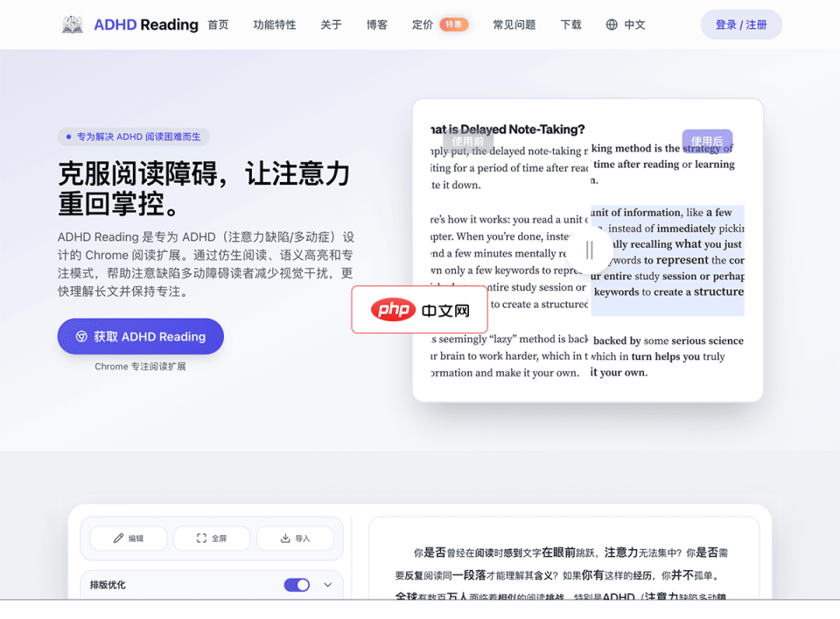Click the headline 克服阅读障碍，让注意力重回掌控
The image size is (840, 619).
click(204, 188)
